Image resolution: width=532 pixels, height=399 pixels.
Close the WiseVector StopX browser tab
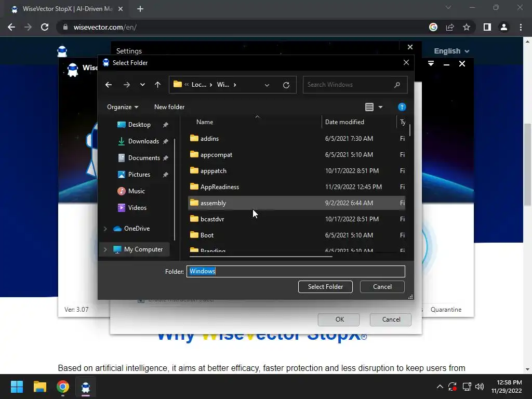(121, 9)
